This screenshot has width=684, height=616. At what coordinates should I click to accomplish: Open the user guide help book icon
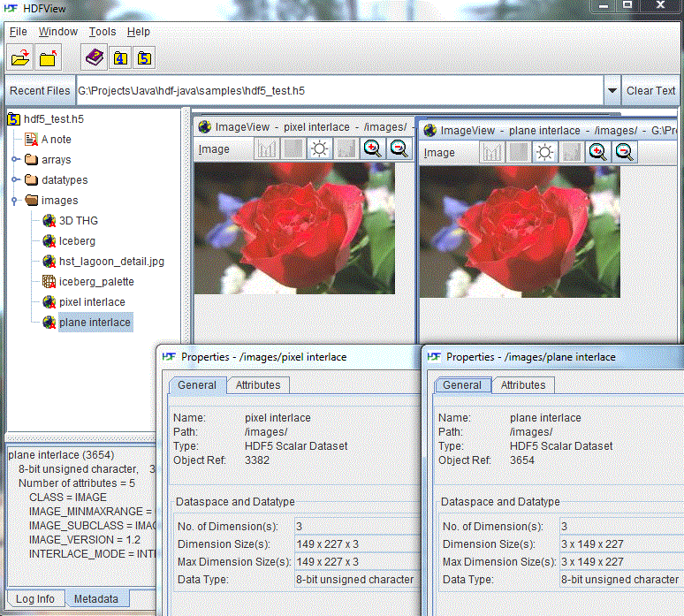94,59
